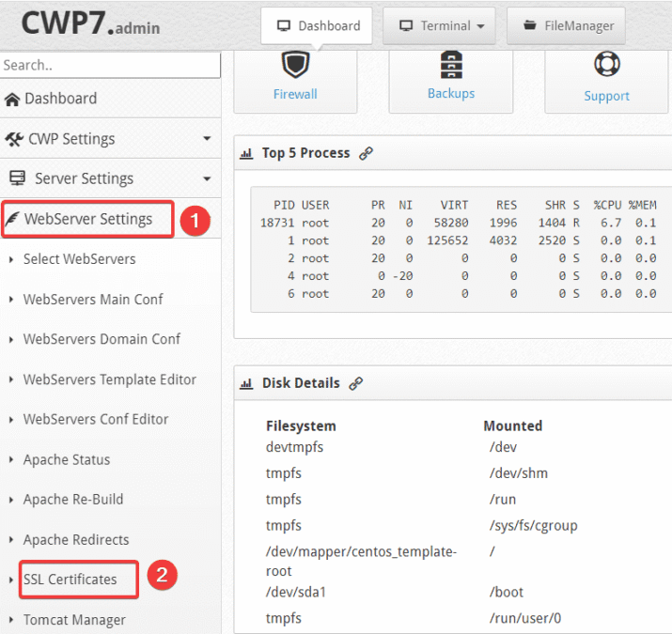Open the Backups server icon
The width and height of the screenshot is (672, 634).
point(450,65)
